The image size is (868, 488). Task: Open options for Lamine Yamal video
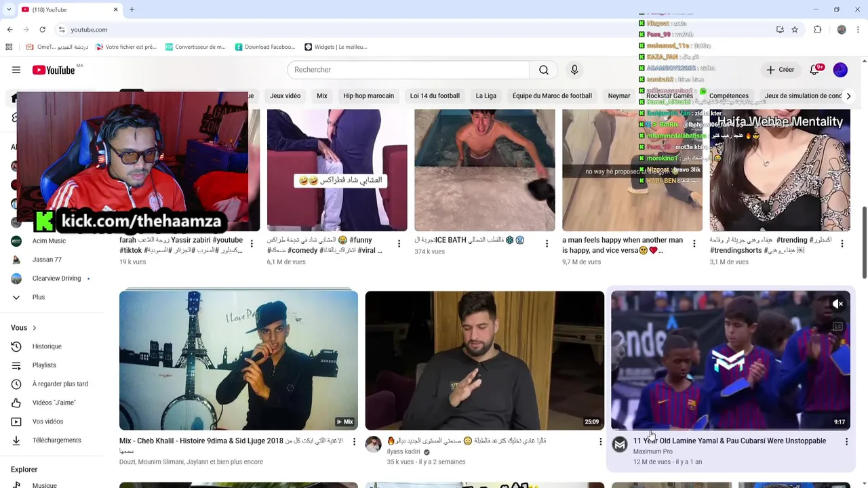846,442
